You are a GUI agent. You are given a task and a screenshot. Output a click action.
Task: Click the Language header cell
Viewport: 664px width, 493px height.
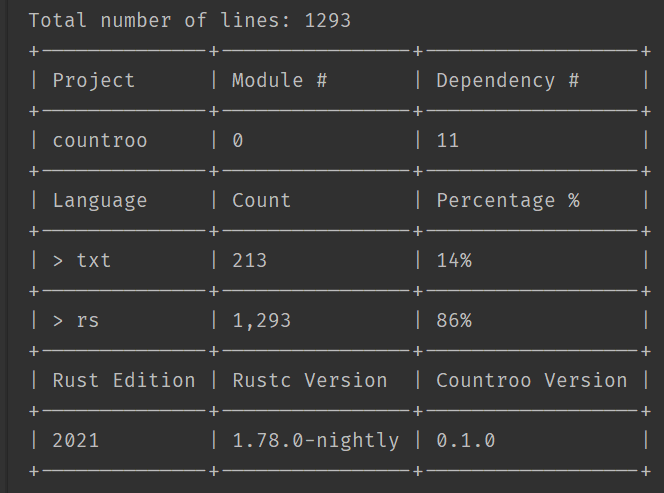coord(99,200)
